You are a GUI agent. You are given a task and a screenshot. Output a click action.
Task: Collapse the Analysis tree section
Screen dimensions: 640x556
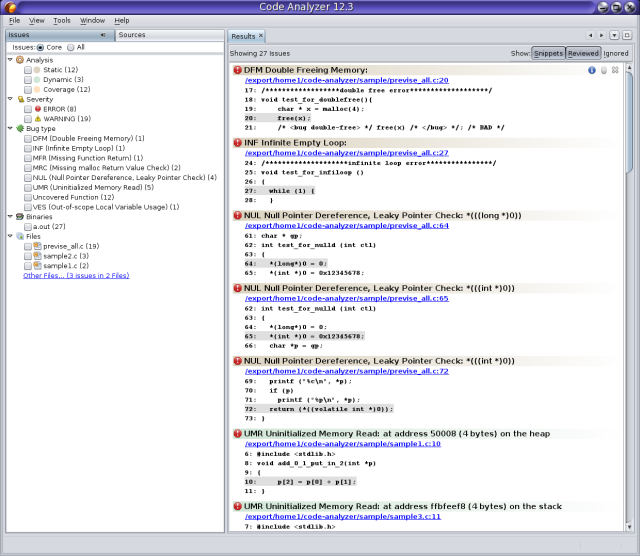pyautogui.click(x=10, y=60)
